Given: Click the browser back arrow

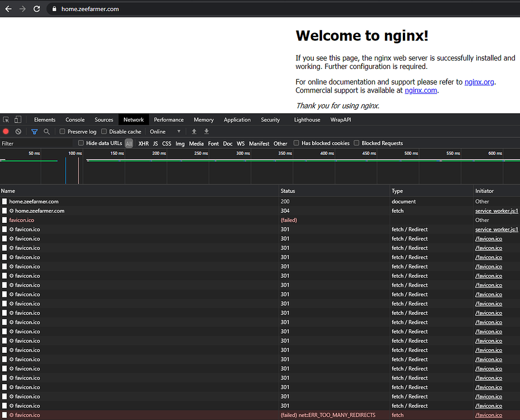Looking at the screenshot, I should tap(8, 9).
